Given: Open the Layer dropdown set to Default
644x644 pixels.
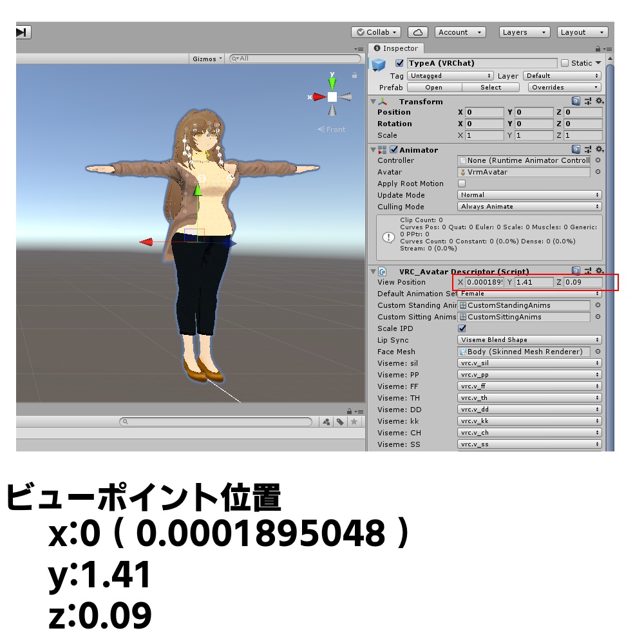Looking at the screenshot, I should tap(562, 75).
